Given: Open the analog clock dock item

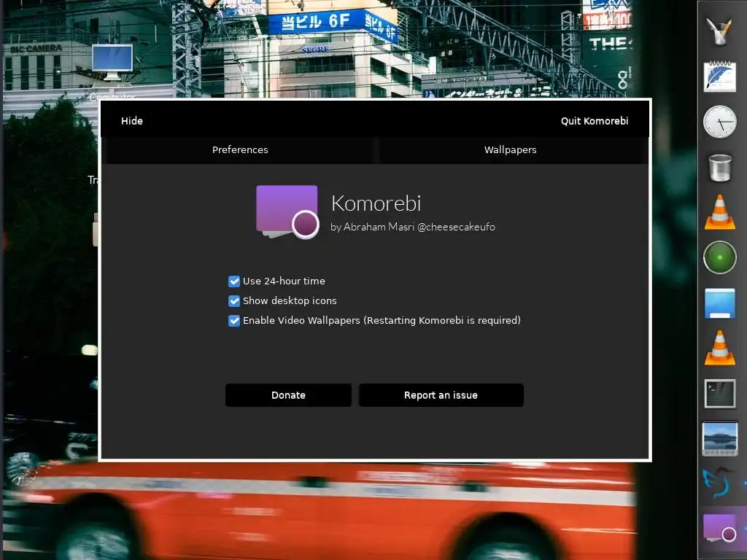Looking at the screenshot, I should 719,122.
